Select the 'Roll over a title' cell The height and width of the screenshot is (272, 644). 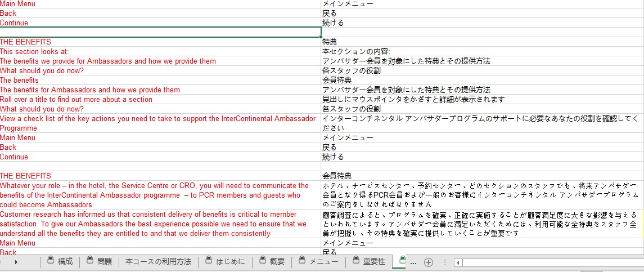(x=160, y=99)
